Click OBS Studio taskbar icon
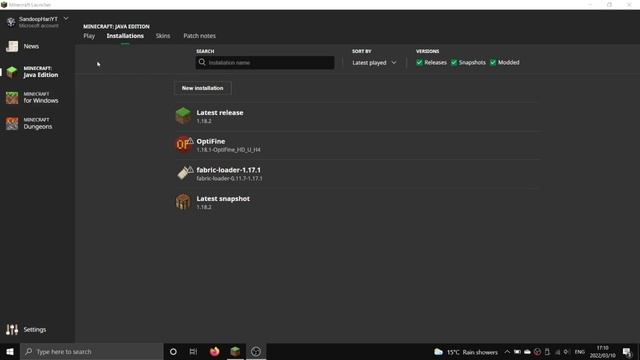Viewport: 640px width, 360px height. [256, 351]
